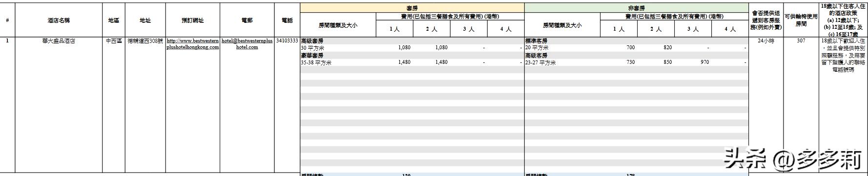This screenshot has height=176, width=868.
Task: Select the 30 平方米 size cell
Action: (x=312, y=48)
